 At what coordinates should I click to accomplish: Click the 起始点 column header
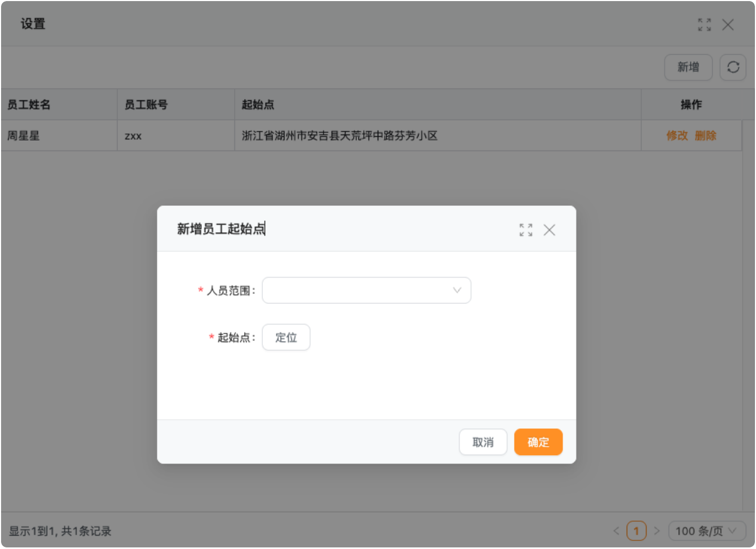tap(258, 105)
